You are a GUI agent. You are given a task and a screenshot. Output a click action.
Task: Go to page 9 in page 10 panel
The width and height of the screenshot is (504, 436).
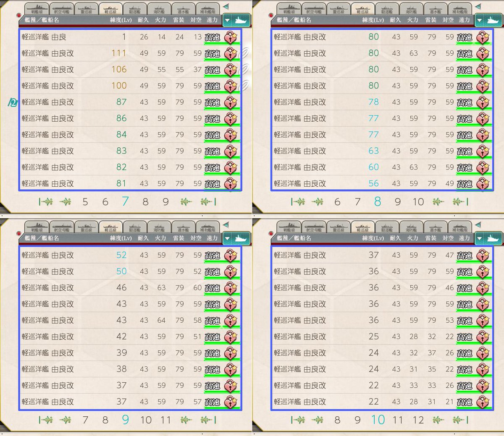(357, 420)
